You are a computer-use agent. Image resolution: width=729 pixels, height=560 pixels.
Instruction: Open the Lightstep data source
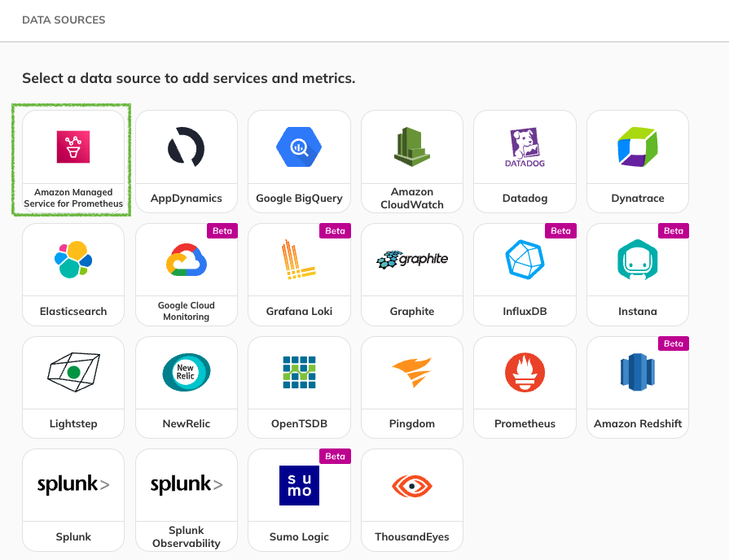[x=72, y=386]
